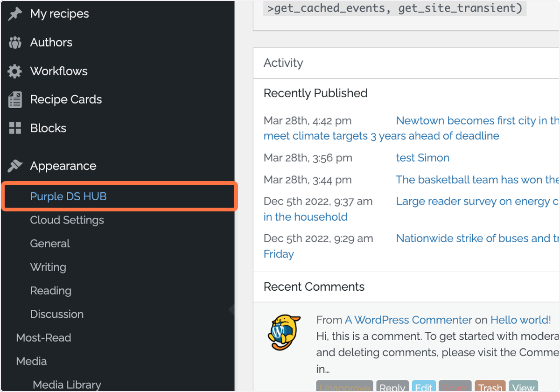Image resolution: width=560 pixels, height=392 pixels.
Task: Click the Recently Published heading
Action: coord(315,93)
